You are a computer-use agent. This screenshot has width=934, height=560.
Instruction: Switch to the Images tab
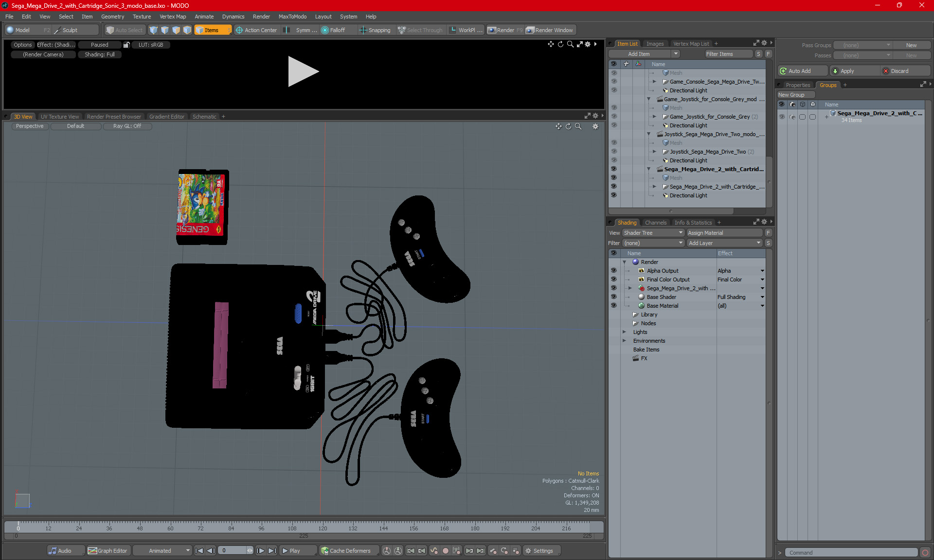tap(654, 44)
